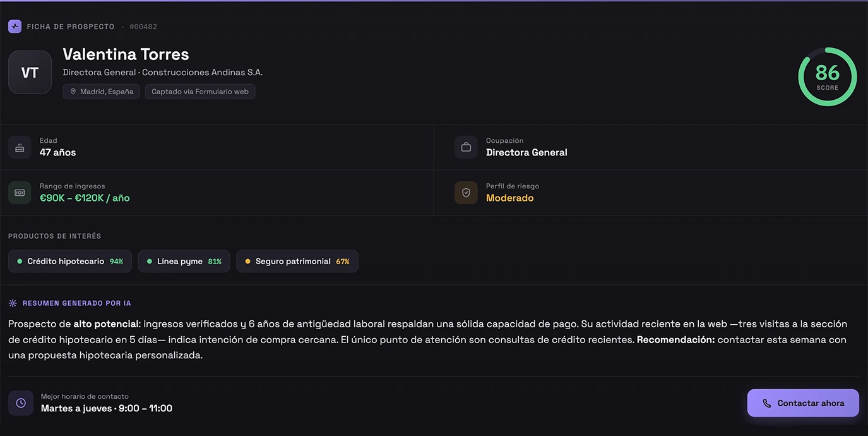Click the Ocupación label
The width and height of the screenshot is (868, 436).
(x=505, y=140)
